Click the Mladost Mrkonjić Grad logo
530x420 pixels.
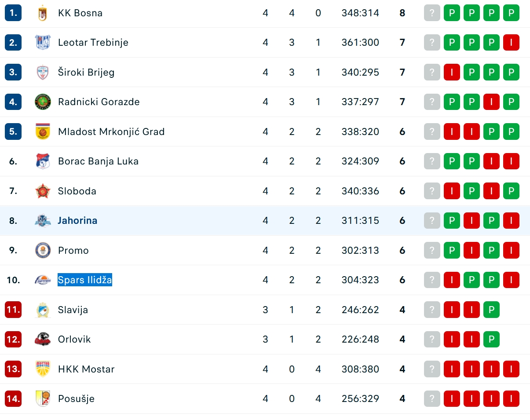coord(43,131)
